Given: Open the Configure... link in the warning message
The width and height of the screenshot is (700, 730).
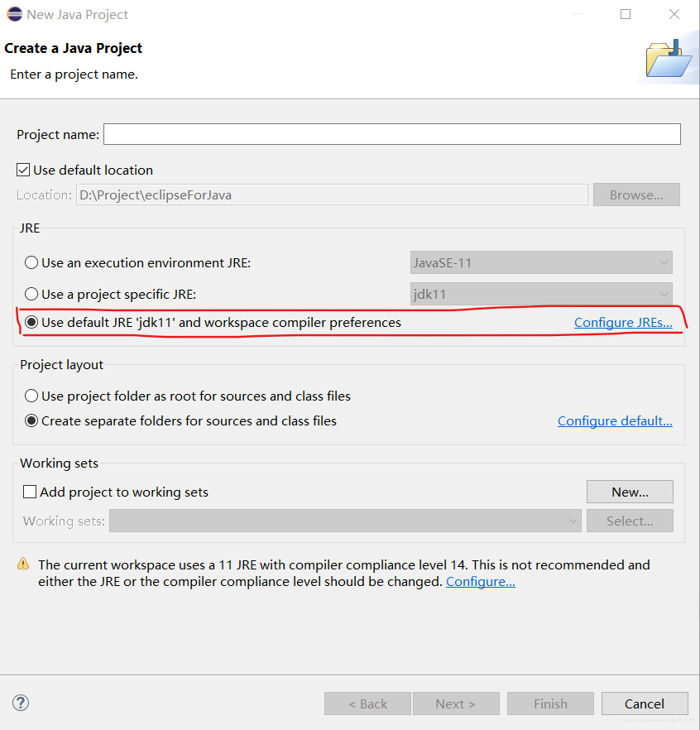Looking at the screenshot, I should point(480,581).
